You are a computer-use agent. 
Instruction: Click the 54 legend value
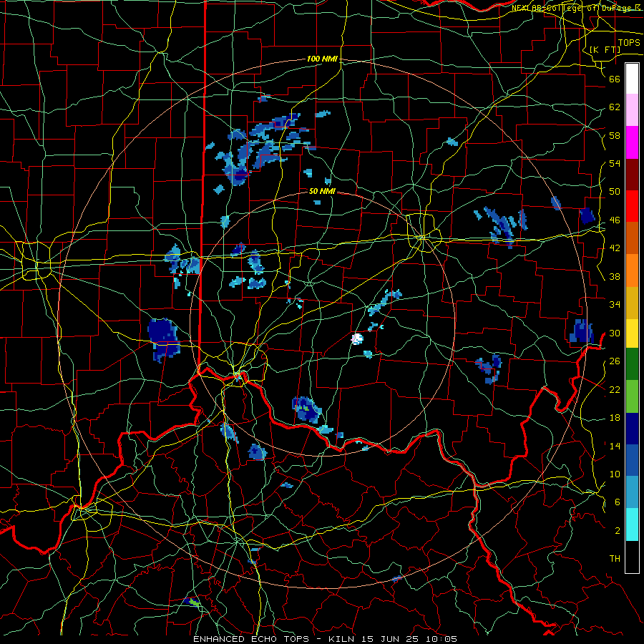click(615, 163)
